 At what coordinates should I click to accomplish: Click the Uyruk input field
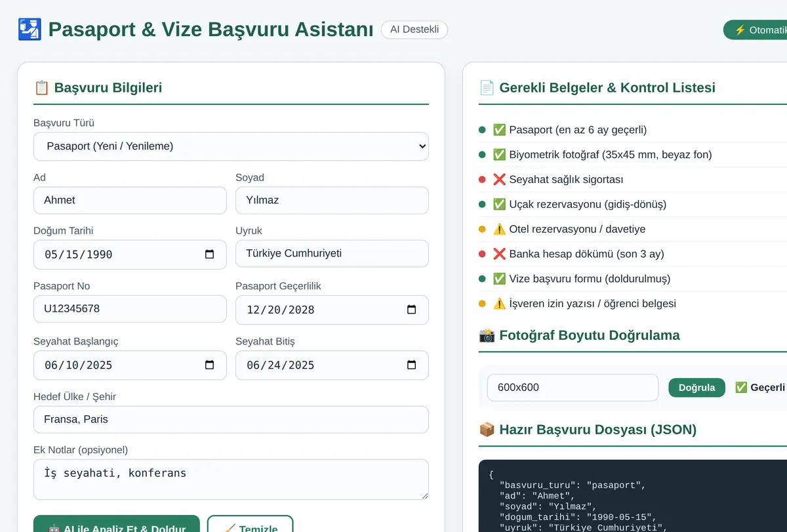[x=332, y=253]
